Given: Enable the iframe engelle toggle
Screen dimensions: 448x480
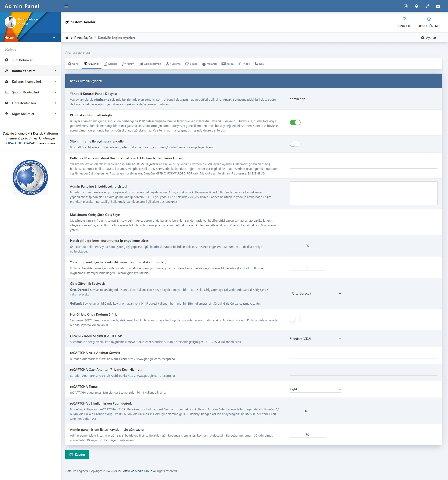Looking at the screenshot, I should click(295, 144).
